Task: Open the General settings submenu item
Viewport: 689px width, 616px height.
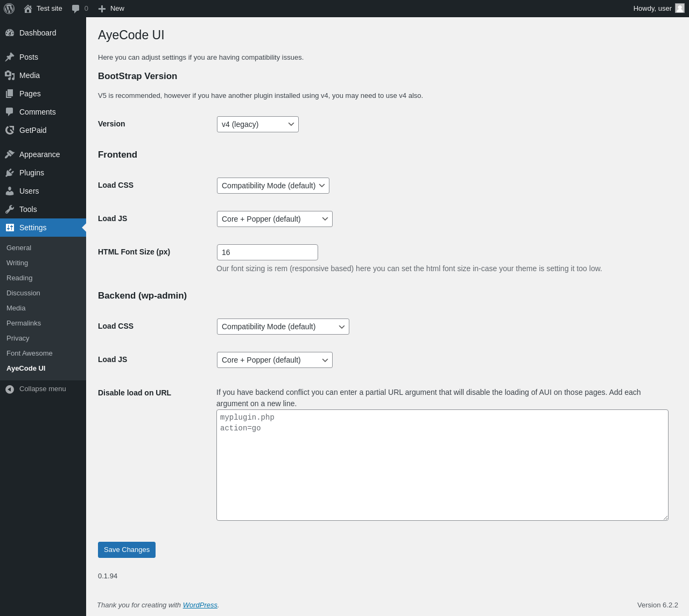Action: click(x=19, y=248)
